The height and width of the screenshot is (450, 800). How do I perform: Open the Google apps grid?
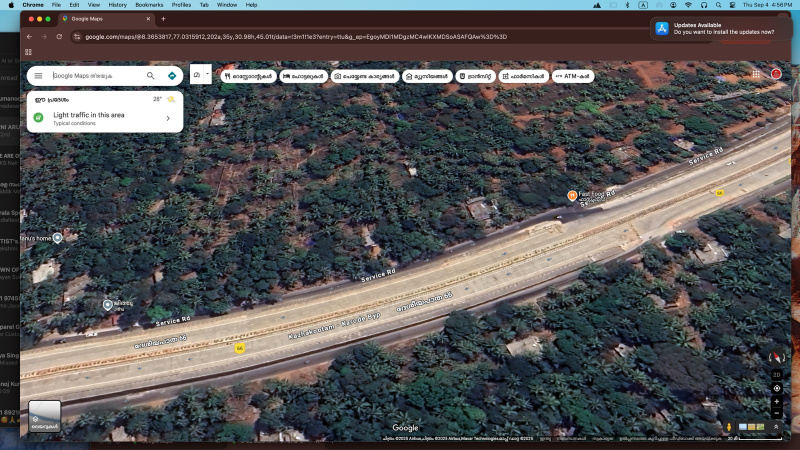pyautogui.click(x=752, y=74)
